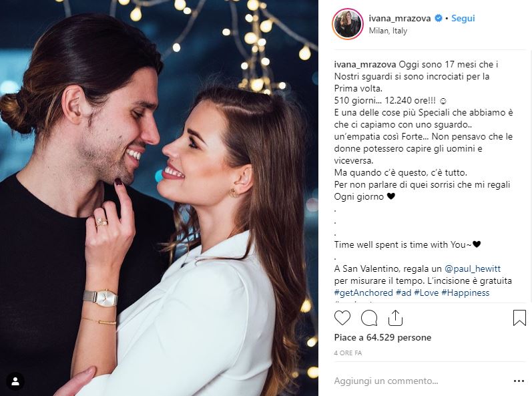Image resolution: width=532 pixels, height=396 pixels.
Task: Open ivana_mrazova profile picture
Action: tap(348, 24)
